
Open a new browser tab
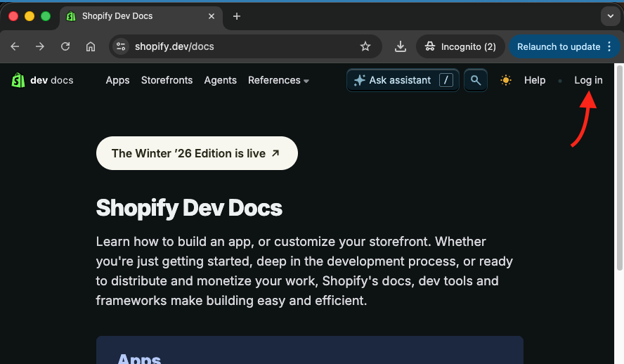coord(237,16)
